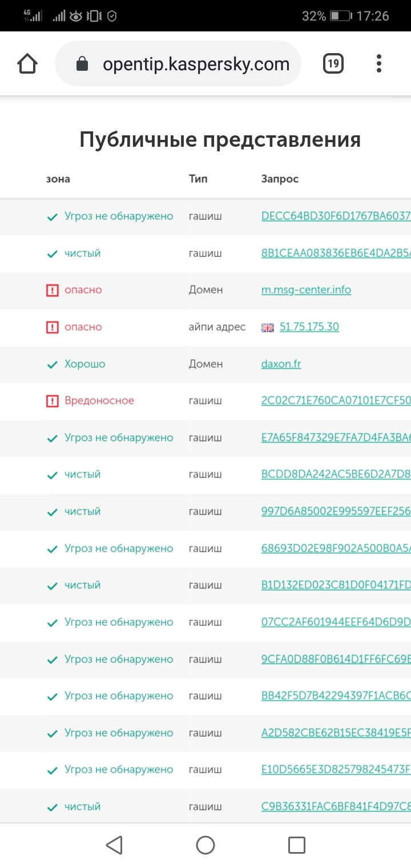Open the daxon.fr domain link

click(x=281, y=364)
